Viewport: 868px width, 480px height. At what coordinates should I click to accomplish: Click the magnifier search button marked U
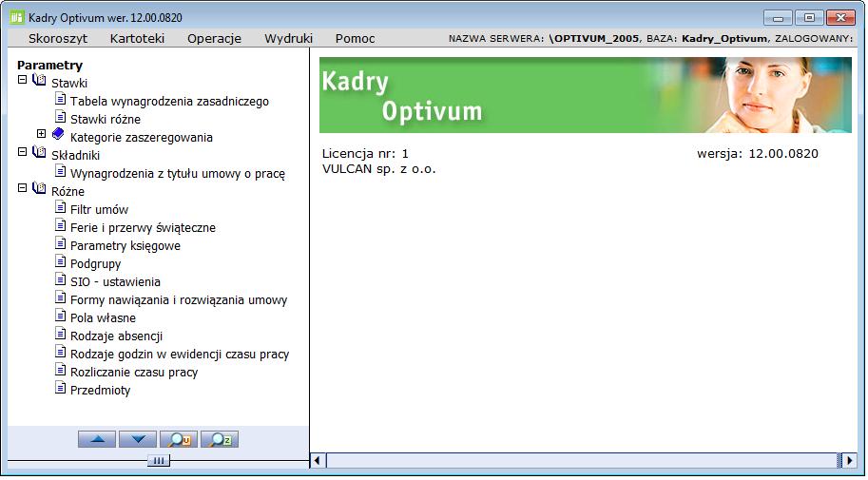tap(179, 439)
